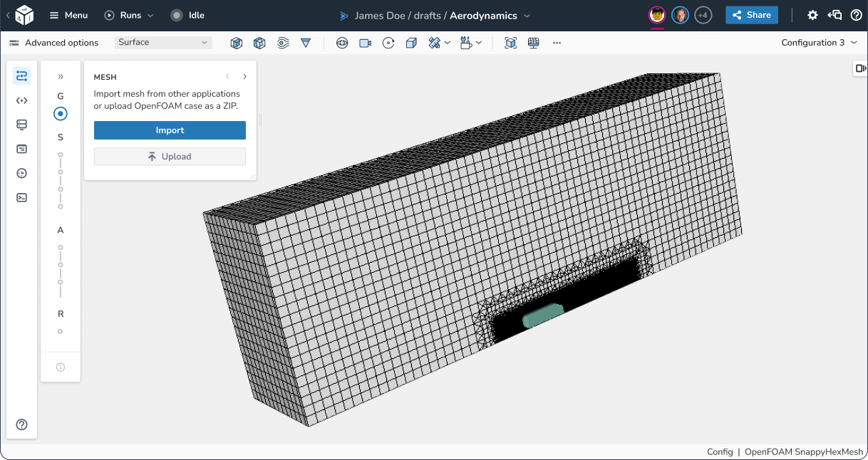Click the Upload button for OpenFOAM case ZIP
Screen dimensions: 868x460
click(x=170, y=156)
